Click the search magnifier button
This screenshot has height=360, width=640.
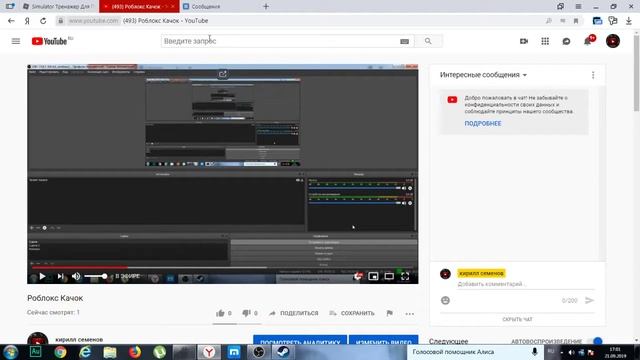(x=428, y=41)
